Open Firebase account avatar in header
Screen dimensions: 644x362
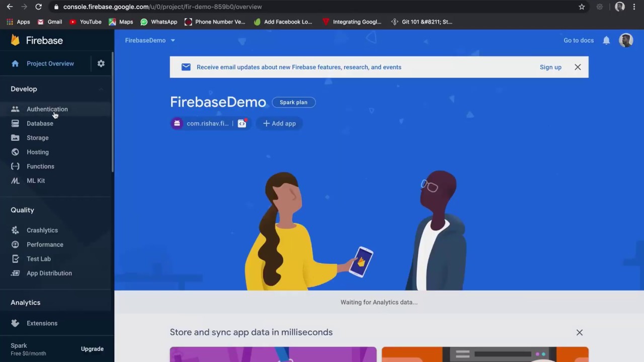pyautogui.click(x=626, y=40)
